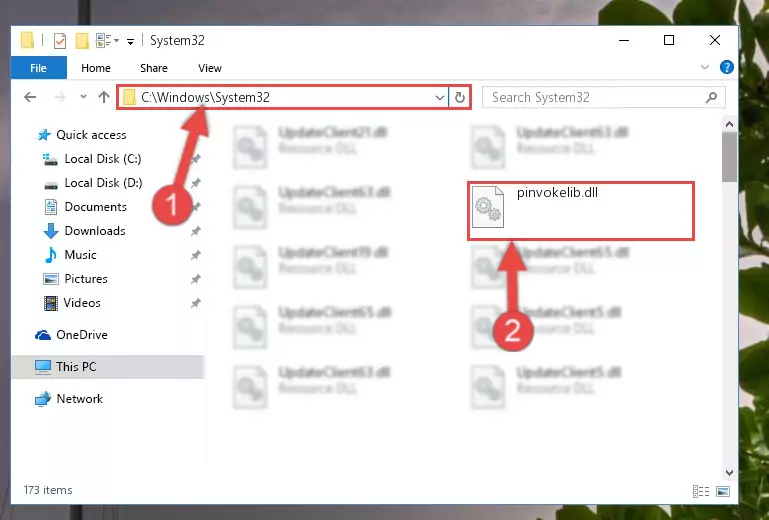Switch to the View ribbon tab
Image resolution: width=769 pixels, height=520 pixels.
[210, 68]
